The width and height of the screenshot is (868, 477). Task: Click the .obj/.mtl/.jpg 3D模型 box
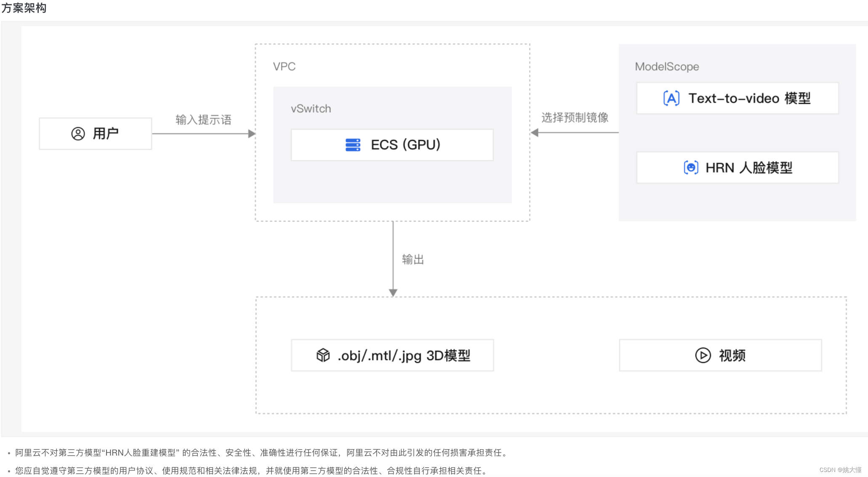point(392,355)
